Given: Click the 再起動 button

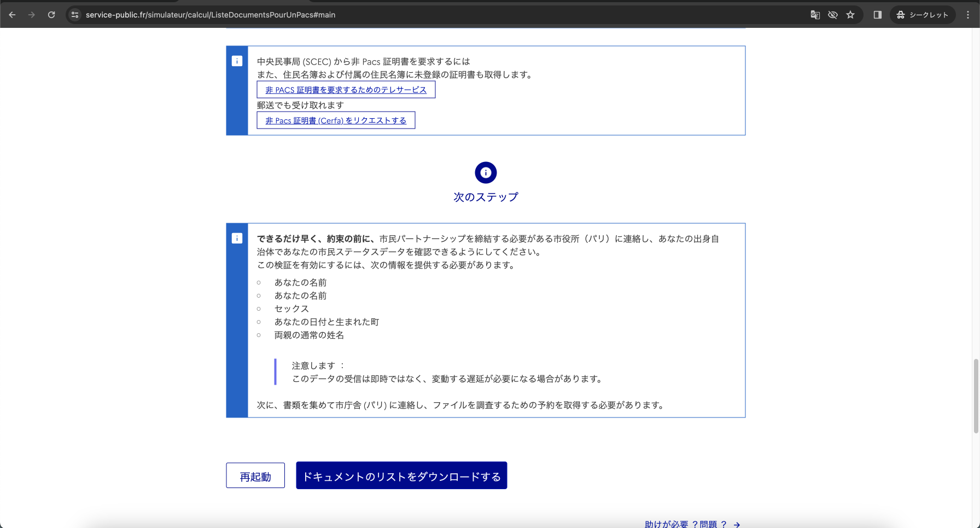Looking at the screenshot, I should [255, 475].
